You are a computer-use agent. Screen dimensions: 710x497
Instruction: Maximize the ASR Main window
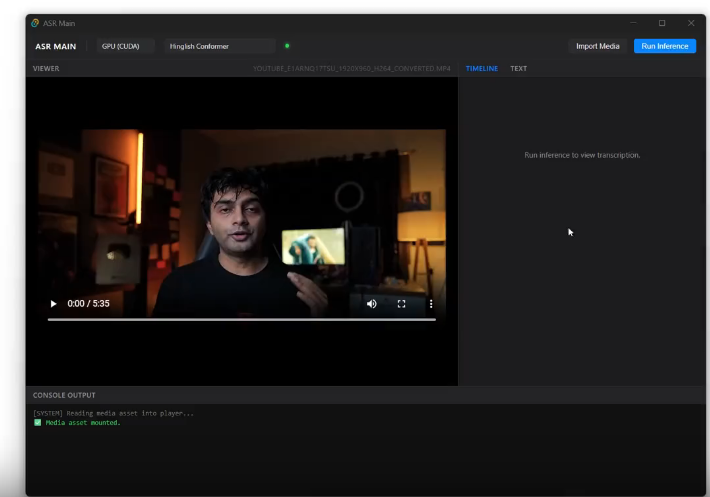tap(662, 23)
